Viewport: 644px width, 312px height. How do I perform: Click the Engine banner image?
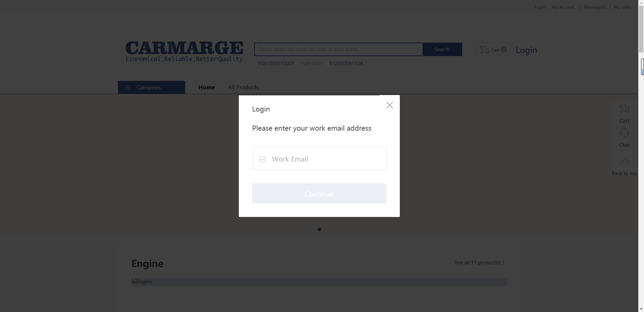click(x=319, y=282)
